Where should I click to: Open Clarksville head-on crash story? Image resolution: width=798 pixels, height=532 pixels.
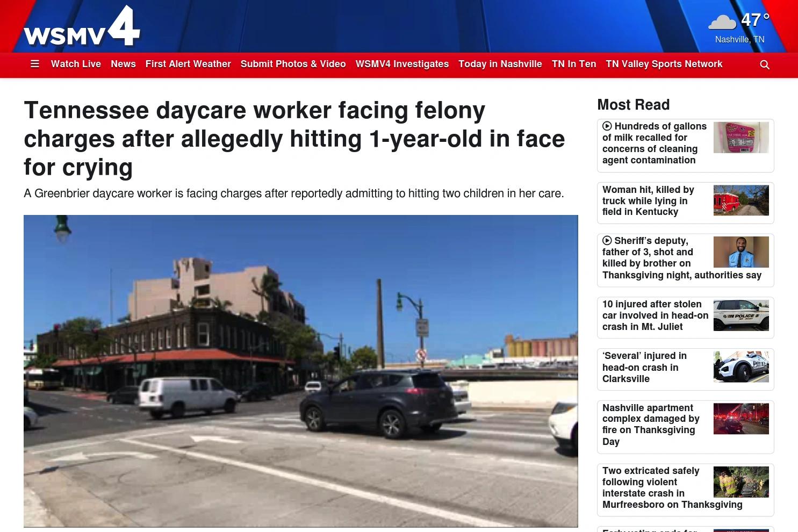pyautogui.click(x=644, y=367)
